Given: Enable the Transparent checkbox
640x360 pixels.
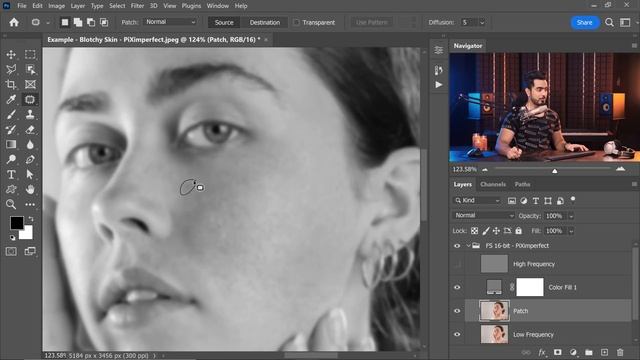Looking at the screenshot, I should [296, 22].
